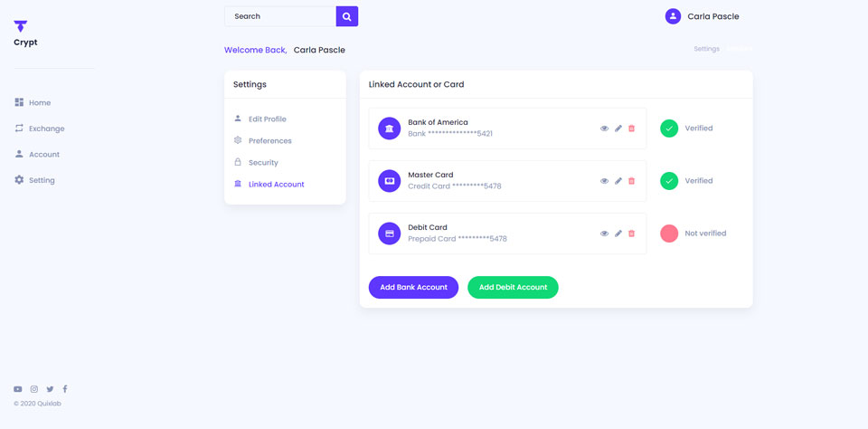Open Carla Pascle profile menu

(x=702, y=16)
